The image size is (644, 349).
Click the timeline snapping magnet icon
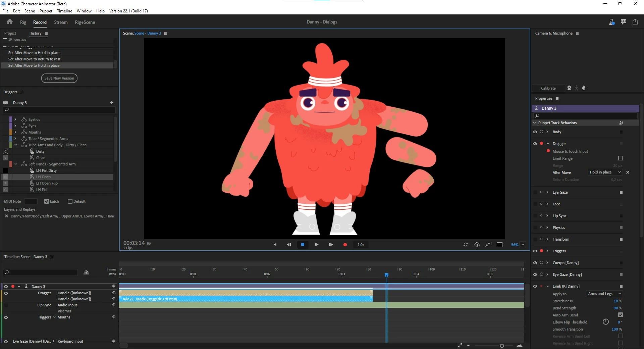[86, 272]
